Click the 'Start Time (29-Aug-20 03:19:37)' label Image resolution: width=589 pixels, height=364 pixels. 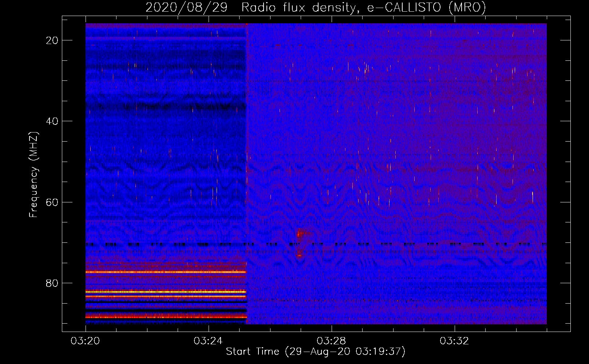[316, 352]
